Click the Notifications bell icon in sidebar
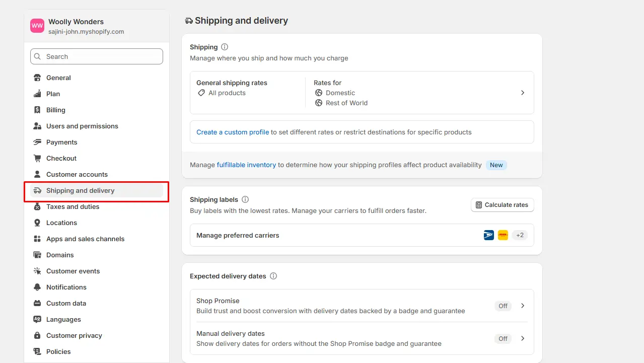Screen dimensions: 644x363 click(37, 287)
